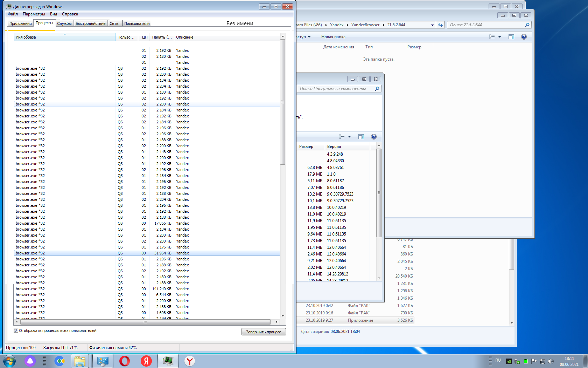This screenshot has width=588, height=368.
Task: Expand the address bar history dropdown
Action: tap(432, 25)
